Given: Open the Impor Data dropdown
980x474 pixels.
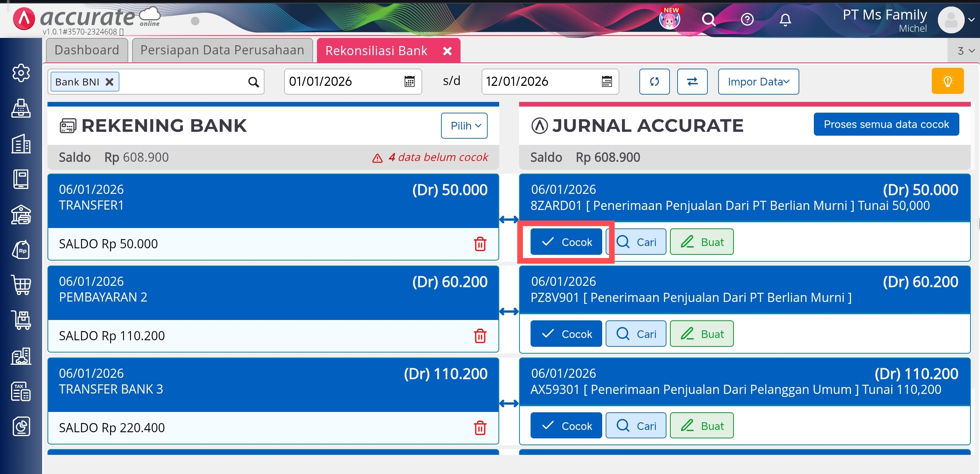Looking at the screenshot, I should pos(758,82).
